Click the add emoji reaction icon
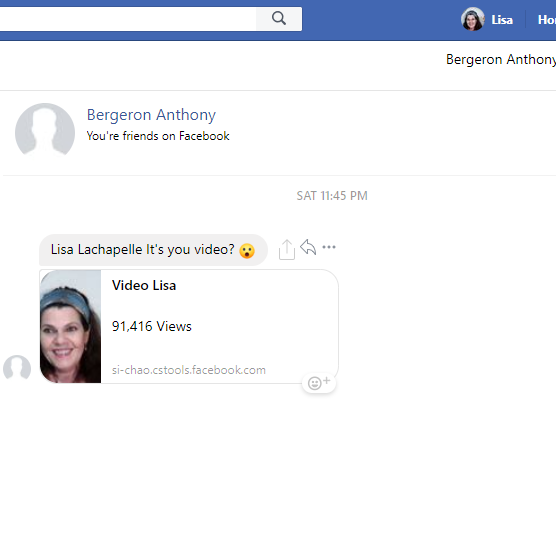The image size is (556, 559). point(319,383)
